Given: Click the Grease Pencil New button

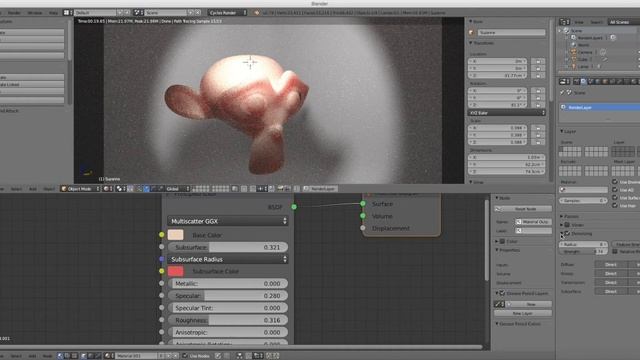Looking at the screenshot, I should click(529, 304).
